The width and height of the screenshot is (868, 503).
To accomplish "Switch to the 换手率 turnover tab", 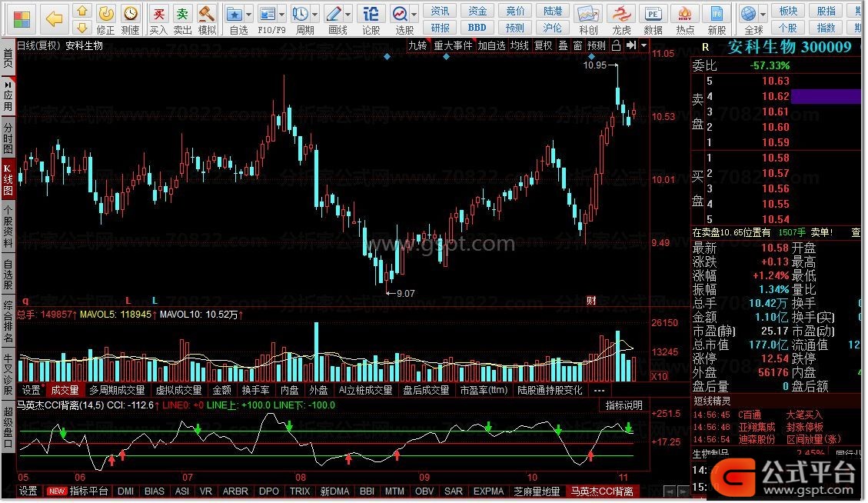I will coord(255,391).
